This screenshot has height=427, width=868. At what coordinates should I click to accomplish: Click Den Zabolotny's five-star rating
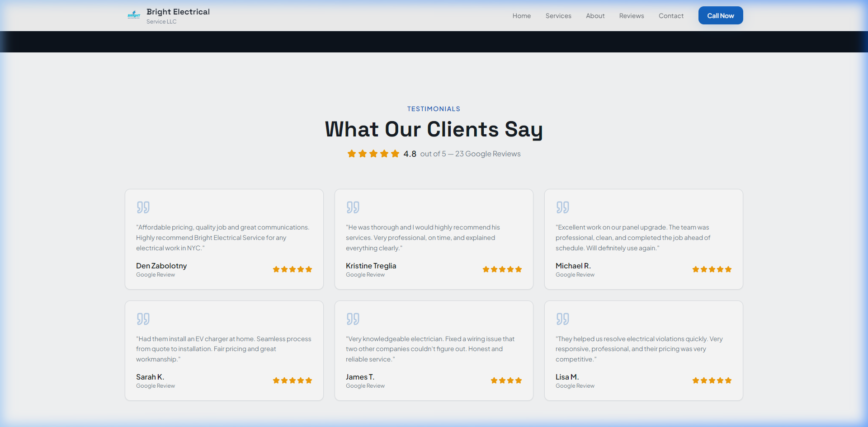click(x=292, y=269)
